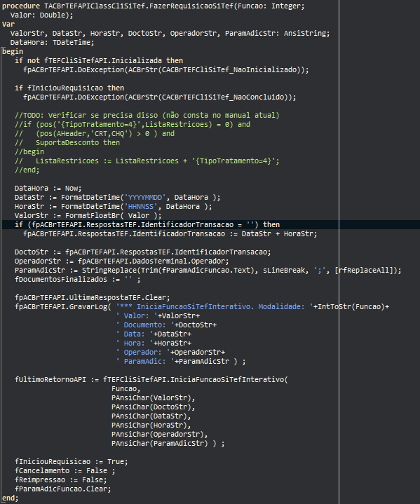Click the 'DataHora: TDateTime' variable declaration

pos(52,42)
